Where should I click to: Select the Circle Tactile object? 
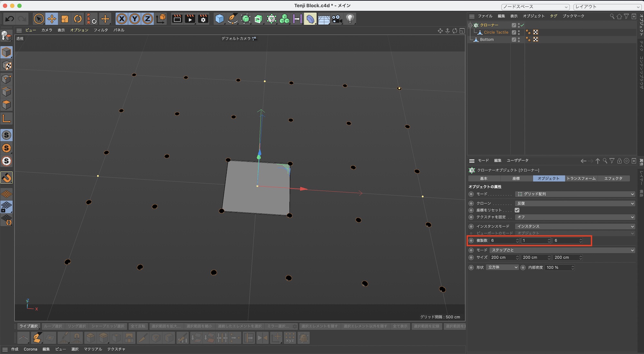point(496,32)
